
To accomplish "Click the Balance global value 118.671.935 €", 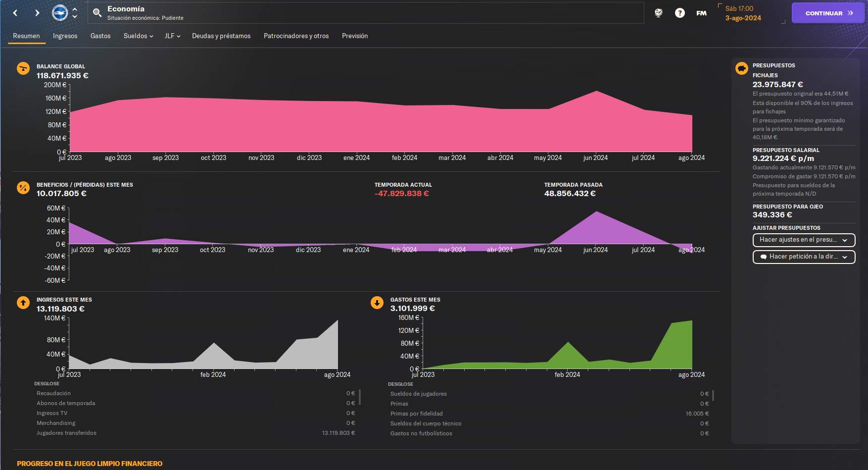I will click(62, 76).
